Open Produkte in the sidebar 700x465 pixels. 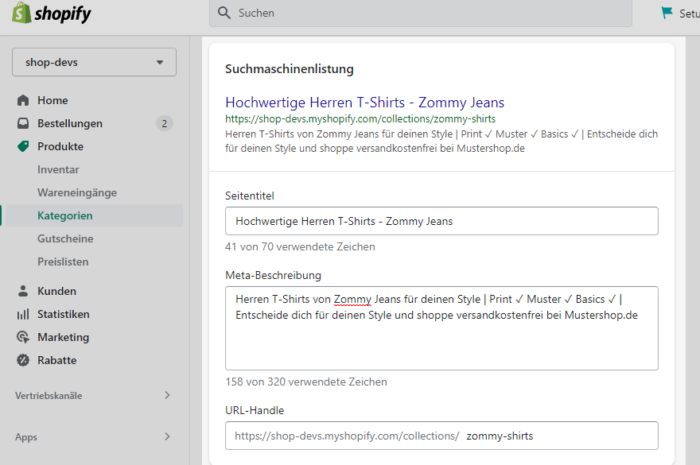60,146
